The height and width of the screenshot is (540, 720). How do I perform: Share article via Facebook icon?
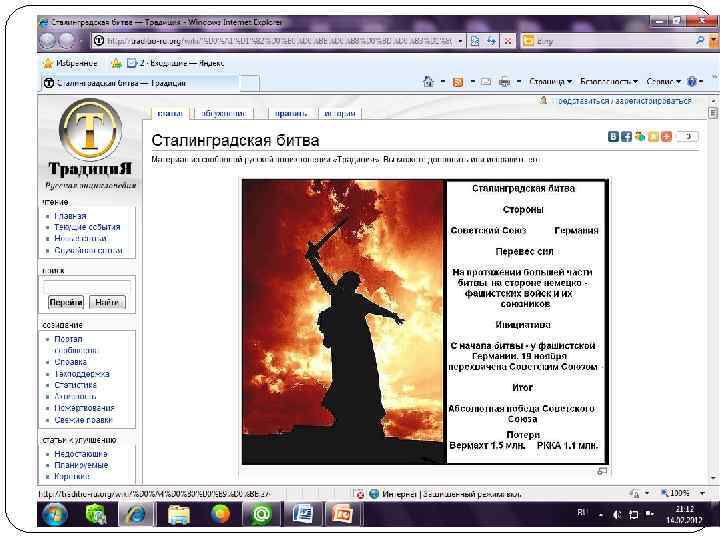[x=626, y=136]
